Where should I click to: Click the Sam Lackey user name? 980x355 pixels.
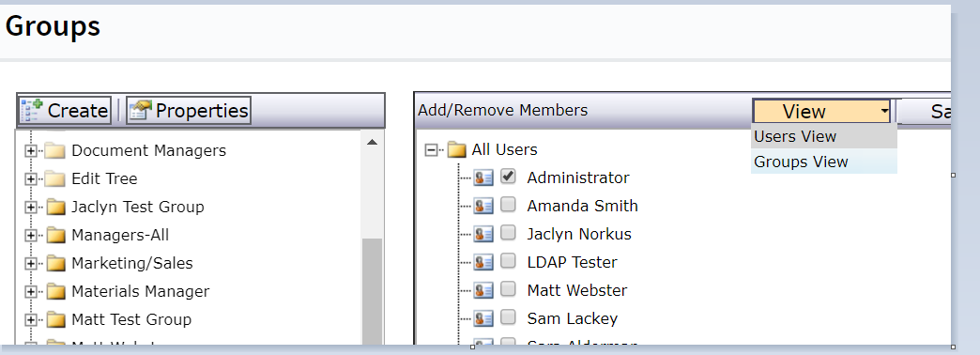[x=573, y=318]
